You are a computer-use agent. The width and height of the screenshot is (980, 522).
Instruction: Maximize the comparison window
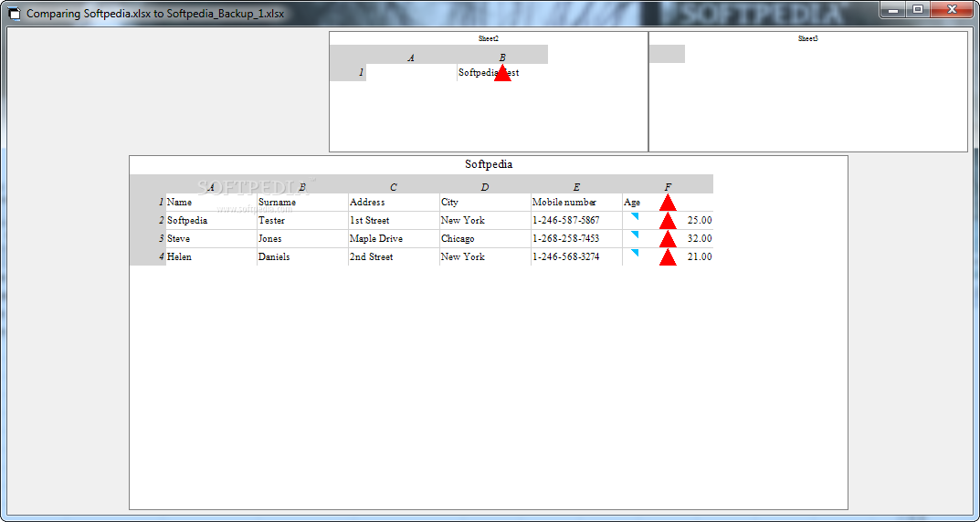pyautogui.click(x=918, y=9)
